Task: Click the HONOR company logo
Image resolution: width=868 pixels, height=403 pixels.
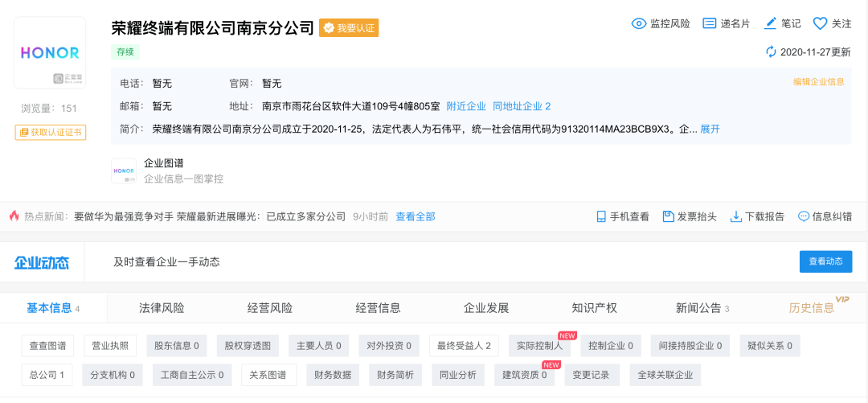Action: click(50, 52)
